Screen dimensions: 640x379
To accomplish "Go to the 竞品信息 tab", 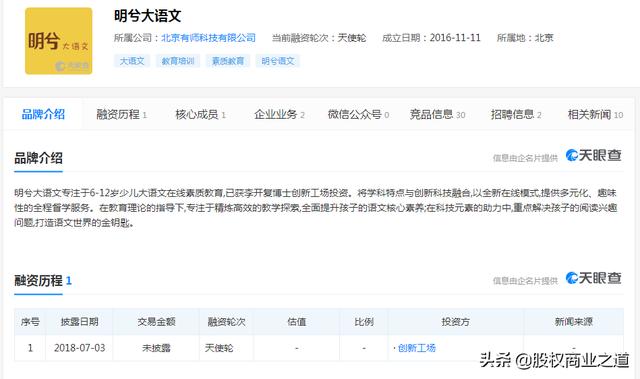I will 437,115.
